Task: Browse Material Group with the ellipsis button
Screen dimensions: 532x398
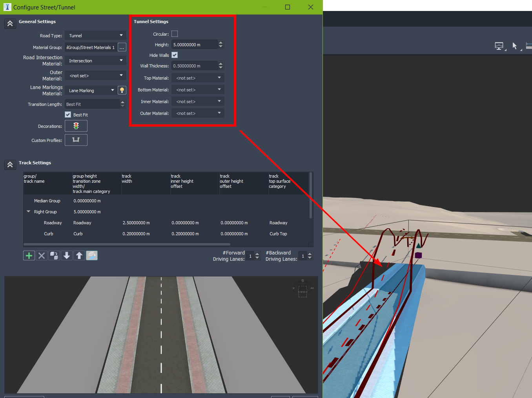Action: coord(122,47)
